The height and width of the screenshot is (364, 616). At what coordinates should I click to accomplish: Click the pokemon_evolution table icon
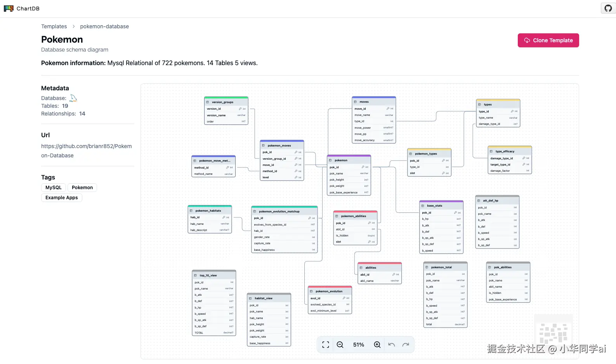click(311, 292)
